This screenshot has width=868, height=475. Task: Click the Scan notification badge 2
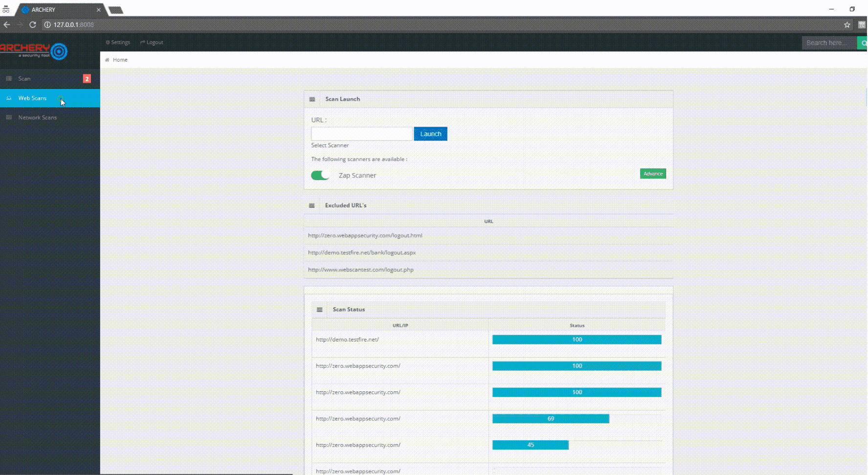pyautogui.click(x=87, y=79)
